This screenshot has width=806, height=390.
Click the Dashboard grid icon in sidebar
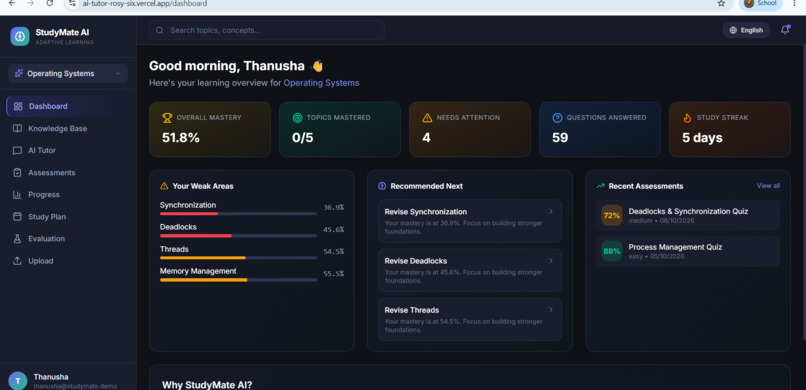click(18, 106)
